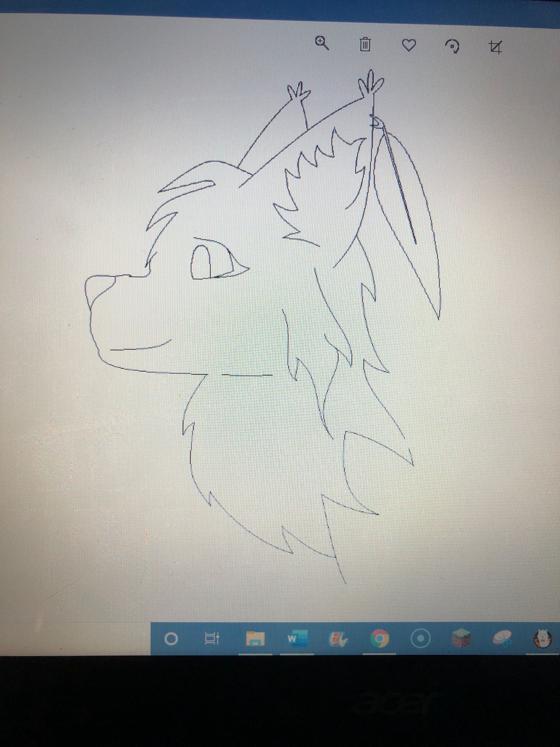Screen dimensions: 560x747
Task: Delete the image with the trash icon
Action: [365, 45]
